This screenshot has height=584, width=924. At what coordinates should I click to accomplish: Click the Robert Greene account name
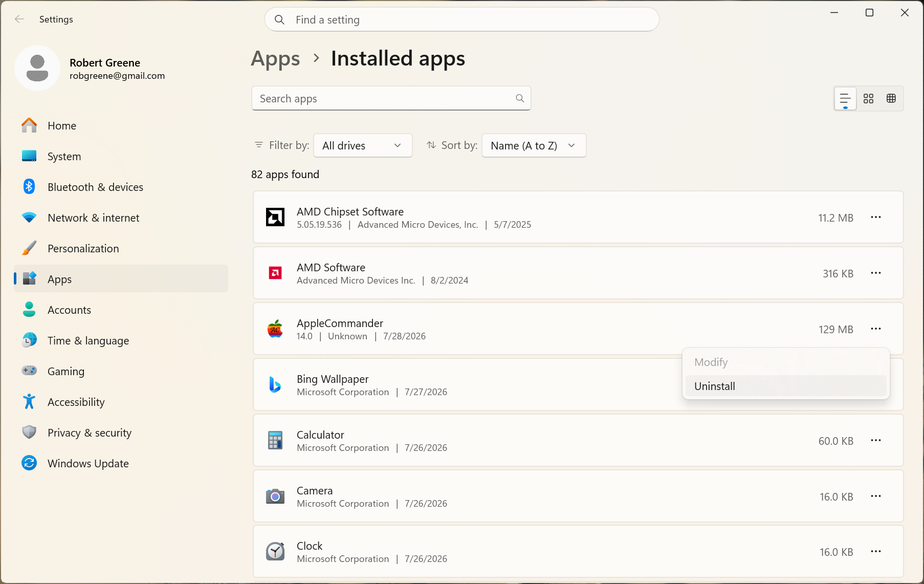point(105,62)
